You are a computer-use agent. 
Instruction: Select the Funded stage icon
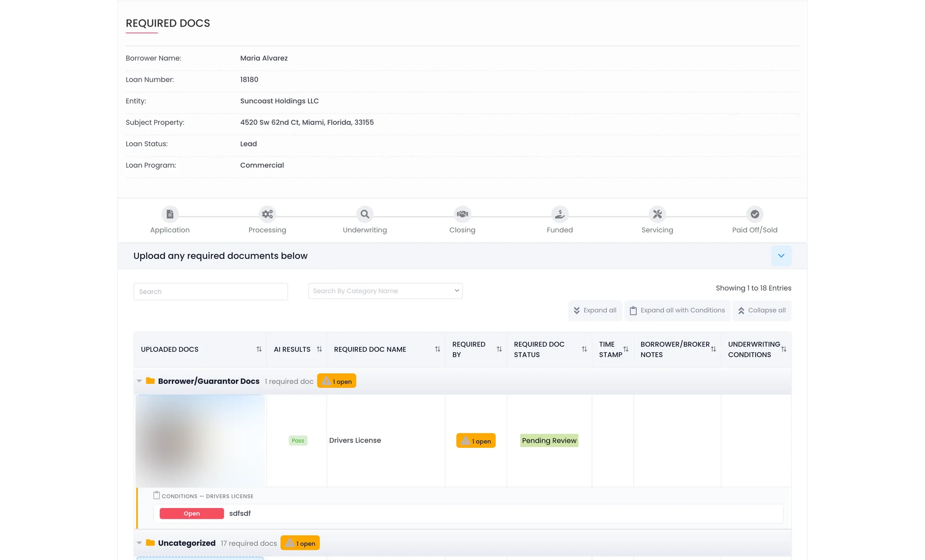(560, 214)
